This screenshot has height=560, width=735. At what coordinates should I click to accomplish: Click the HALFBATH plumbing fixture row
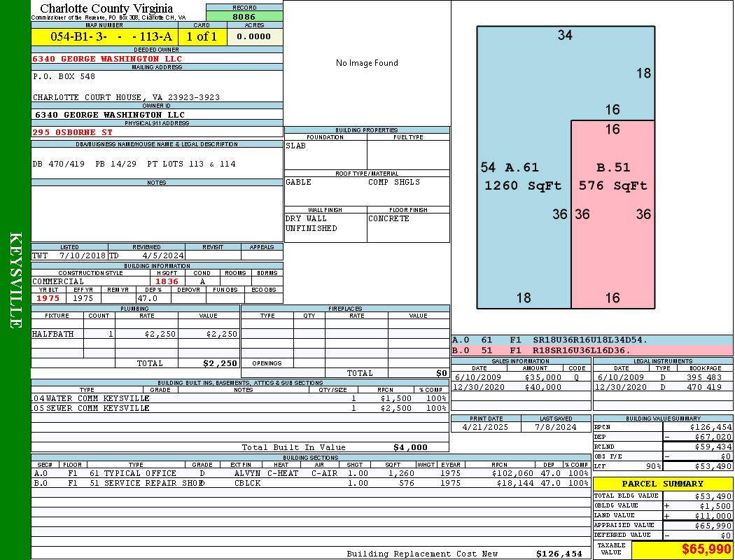point(135,335)
